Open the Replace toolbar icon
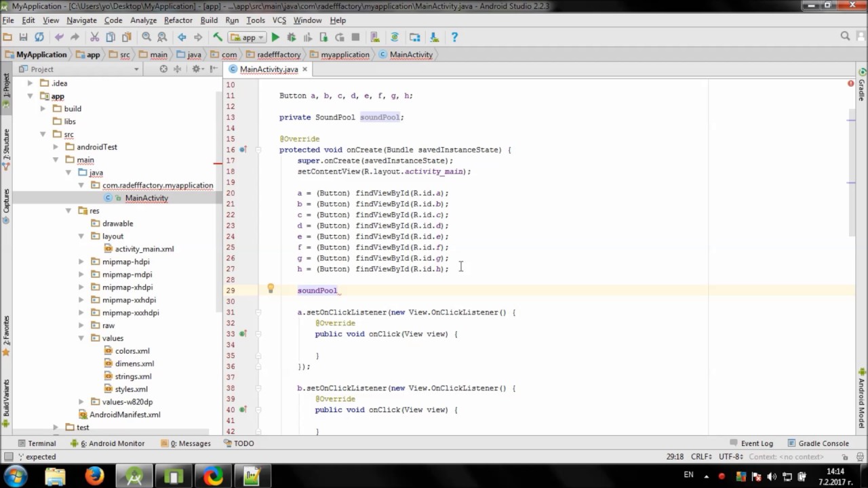This screenshot has height=488, width=868. coord(162,37)
